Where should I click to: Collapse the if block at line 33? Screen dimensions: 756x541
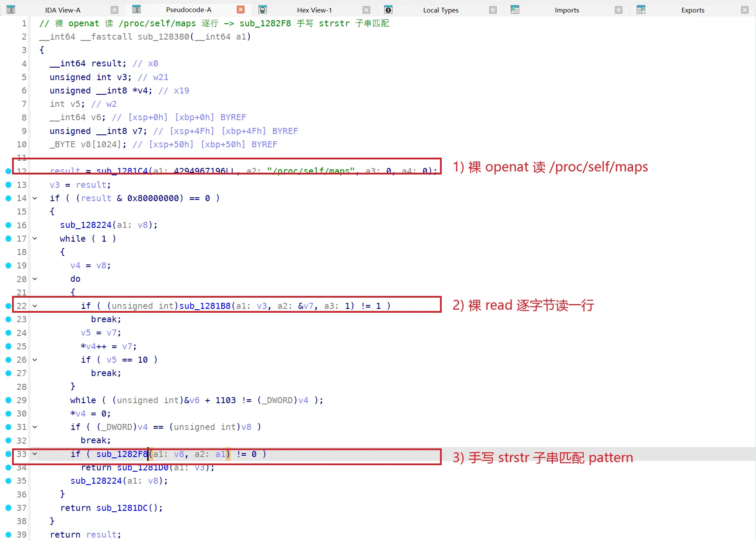pos(35,454)
